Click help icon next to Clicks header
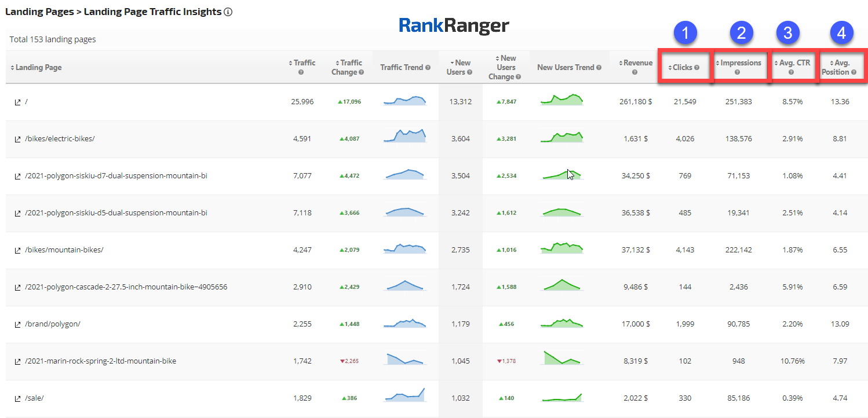 (697, 68)
